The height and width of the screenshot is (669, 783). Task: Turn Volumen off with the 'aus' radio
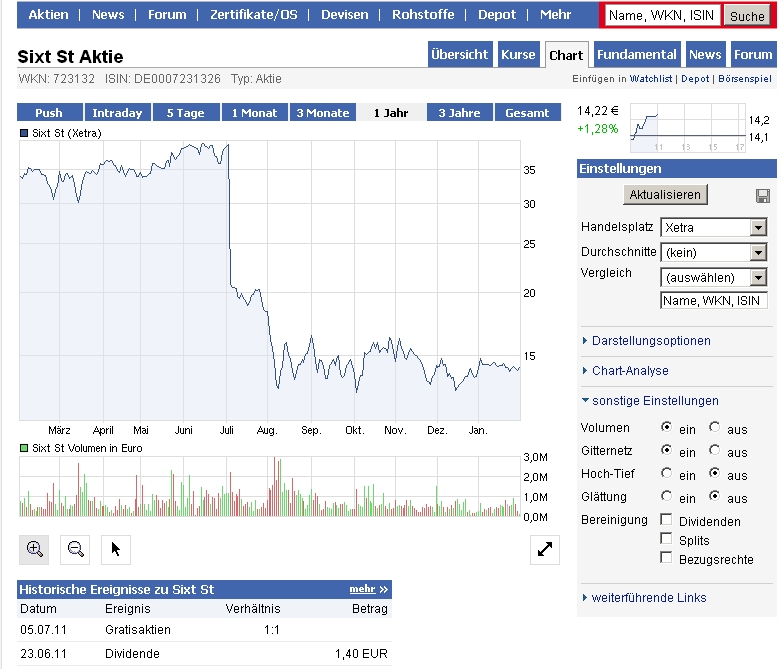[715, 427]
